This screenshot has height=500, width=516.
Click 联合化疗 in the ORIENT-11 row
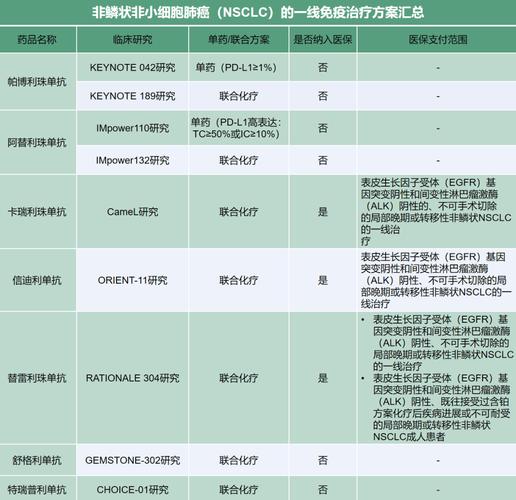[x=239, y=280]
